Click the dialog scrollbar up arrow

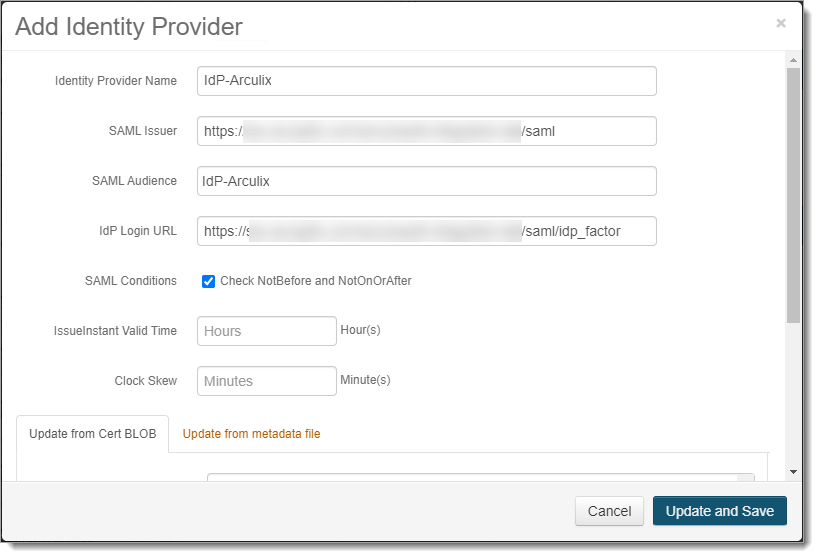click(x=793, y=60)
